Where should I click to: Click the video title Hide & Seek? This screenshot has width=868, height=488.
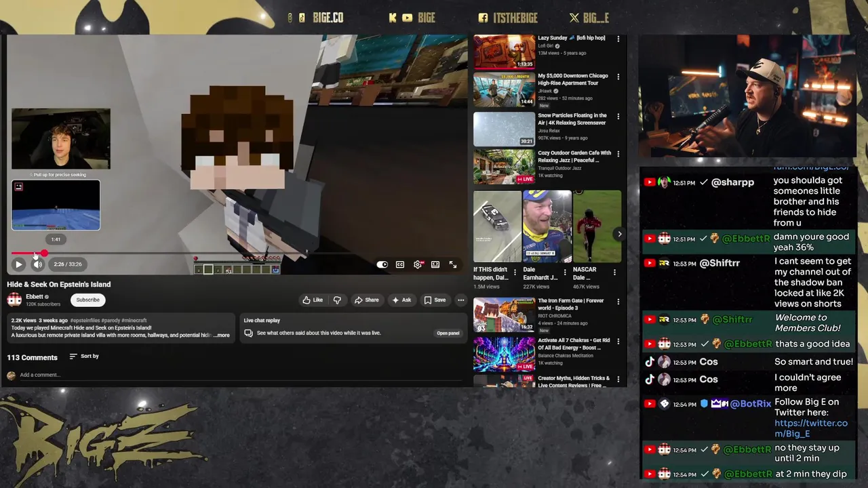[59, 284]
